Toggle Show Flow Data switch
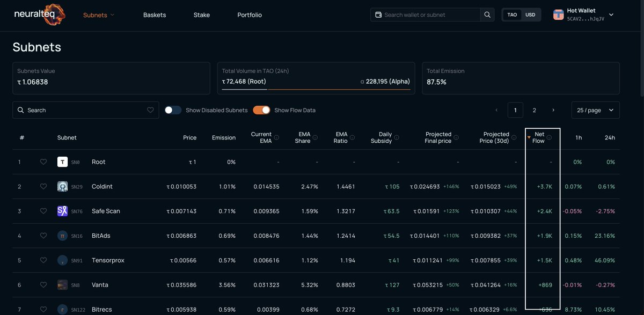 click(x=261, y=110)
